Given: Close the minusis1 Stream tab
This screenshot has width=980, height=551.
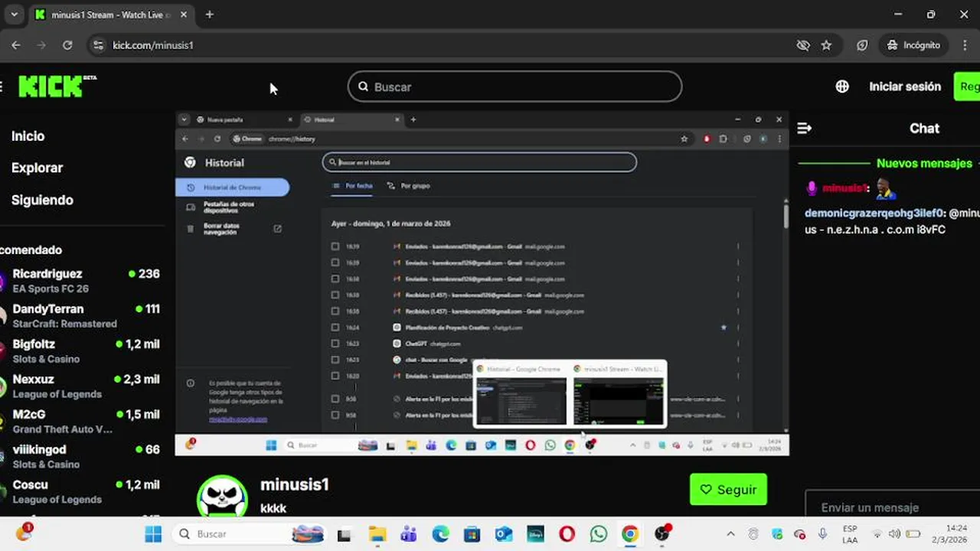Looking at the screenshot, I should 182,15.
